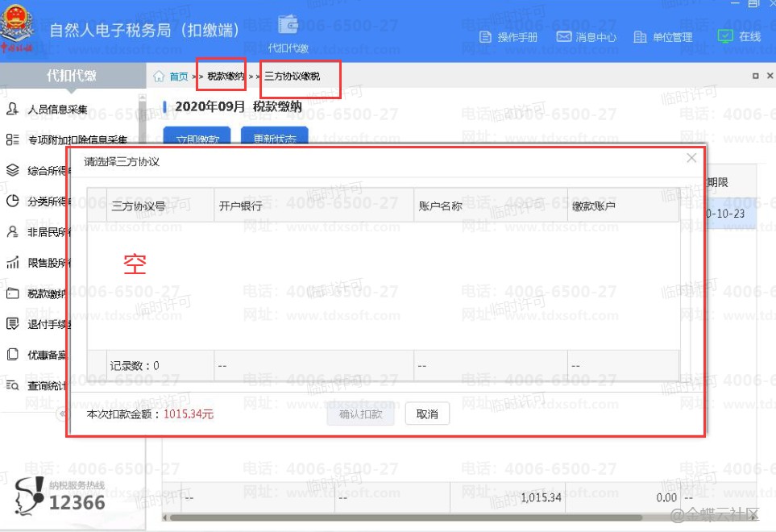Click the horizontal scrollbar of the main table
This screenshot has width=776, height=532.
(406, 517)
